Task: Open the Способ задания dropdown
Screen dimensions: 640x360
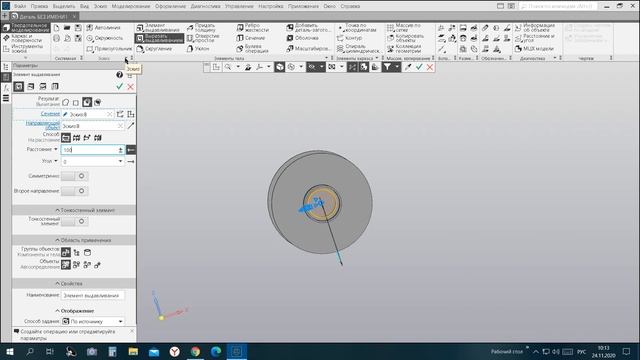Action: coord(120,322)
